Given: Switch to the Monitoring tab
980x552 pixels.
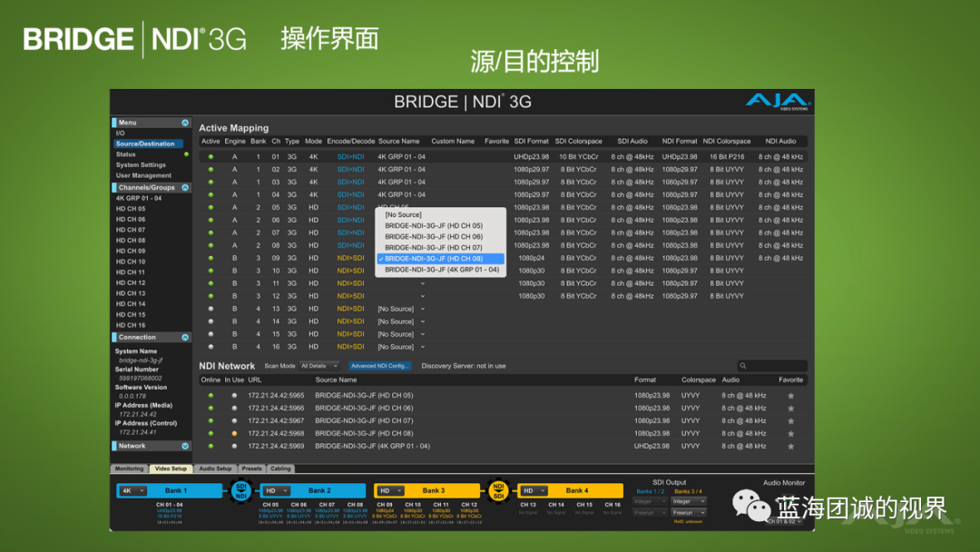Looking at the screenshot, I should click(x=130, y=468).
